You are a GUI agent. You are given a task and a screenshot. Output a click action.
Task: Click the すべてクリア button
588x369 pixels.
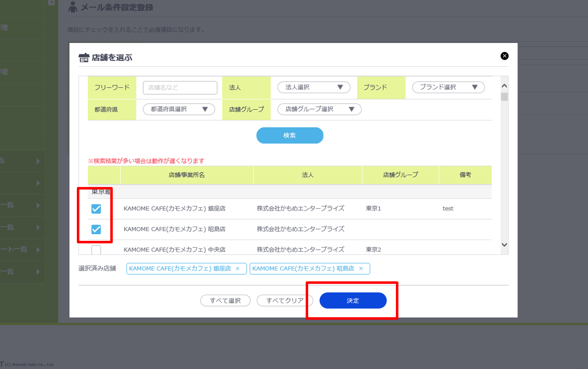285,301
